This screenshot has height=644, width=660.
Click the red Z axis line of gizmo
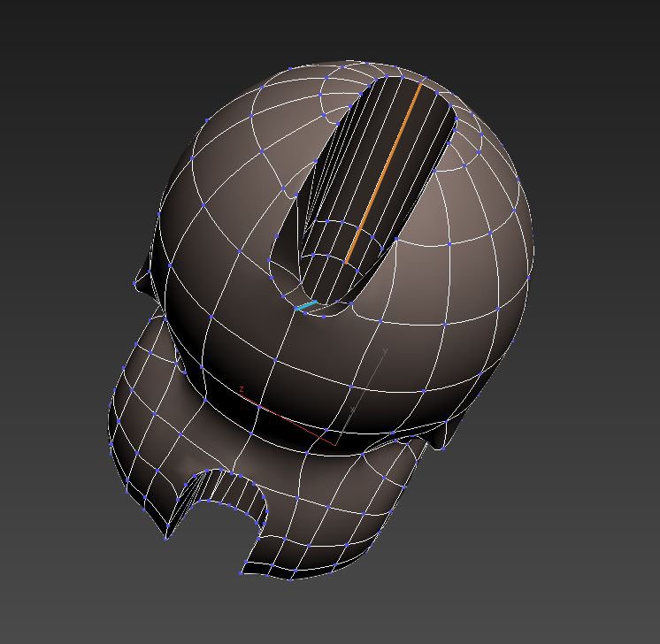pyautogui.click(x=289, y=420)
